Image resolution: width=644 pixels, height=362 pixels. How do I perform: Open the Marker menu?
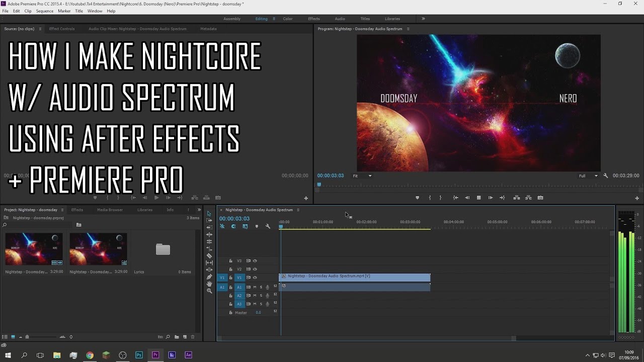(64, 11)
